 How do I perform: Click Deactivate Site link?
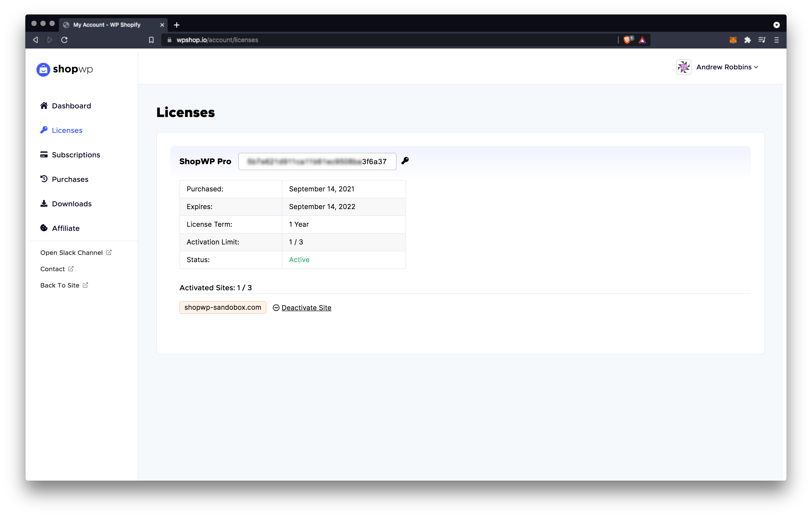click(306, 308)
